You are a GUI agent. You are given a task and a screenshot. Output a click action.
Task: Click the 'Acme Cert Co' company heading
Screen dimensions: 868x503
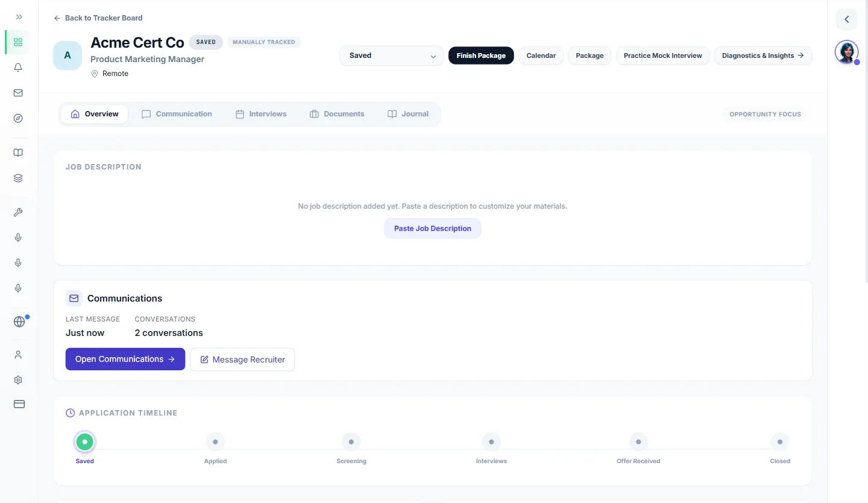[137, 42]
